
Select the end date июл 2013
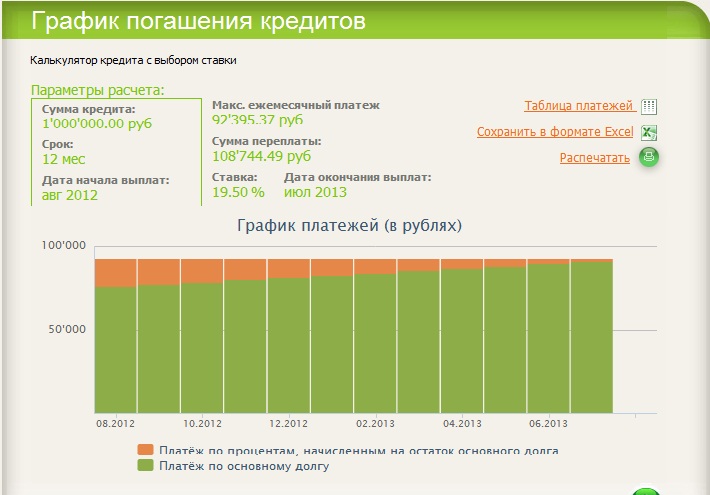click(x=315, y=192)
